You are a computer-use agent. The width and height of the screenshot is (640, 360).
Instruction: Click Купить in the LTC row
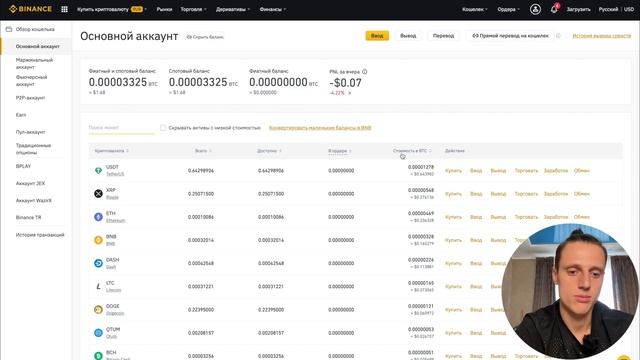click(453, 287)
